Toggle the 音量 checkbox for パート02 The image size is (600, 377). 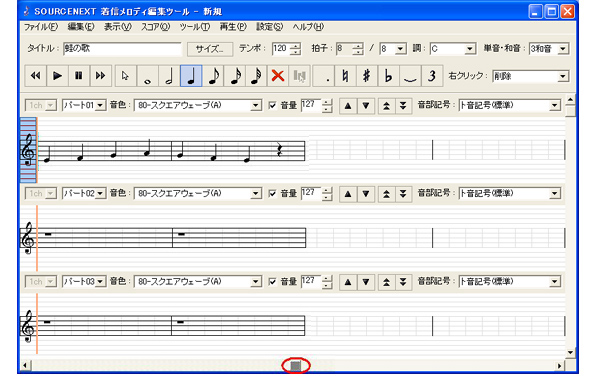point(272,193)
